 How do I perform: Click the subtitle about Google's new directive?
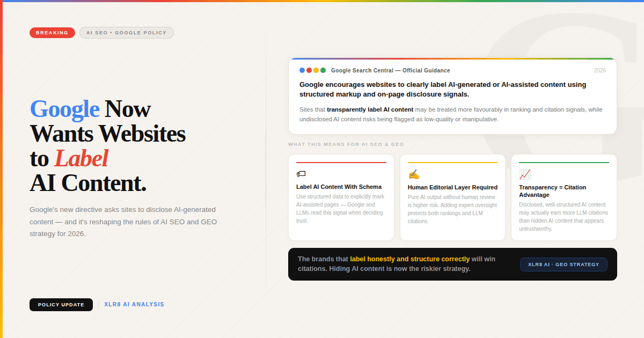click(x=123, y=222)
